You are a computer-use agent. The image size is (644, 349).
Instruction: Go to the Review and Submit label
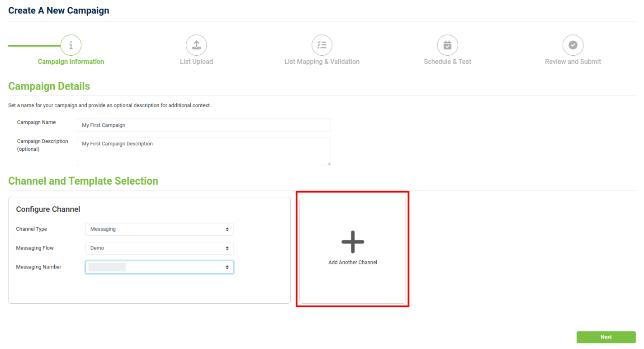click(573, 62)
